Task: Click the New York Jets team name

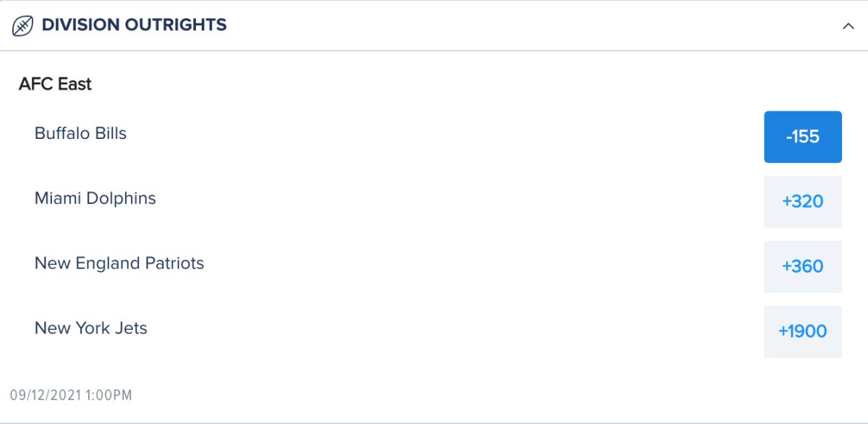Action: click(90, 328)
